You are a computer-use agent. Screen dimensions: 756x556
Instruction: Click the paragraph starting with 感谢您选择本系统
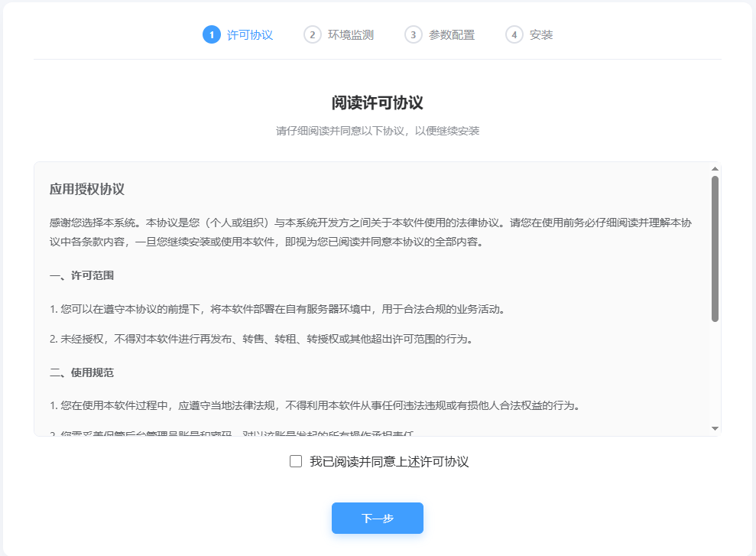pos(370,232)
